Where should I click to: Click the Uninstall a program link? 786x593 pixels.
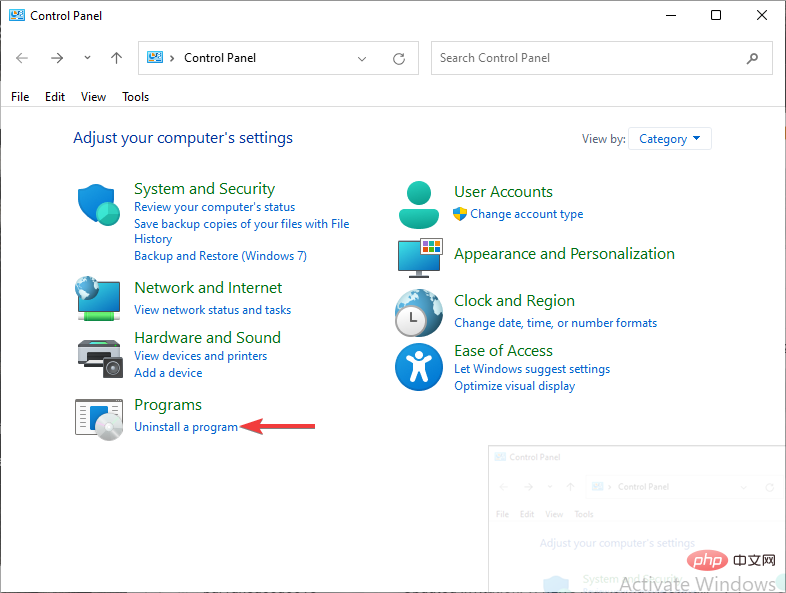pos(186,427)
